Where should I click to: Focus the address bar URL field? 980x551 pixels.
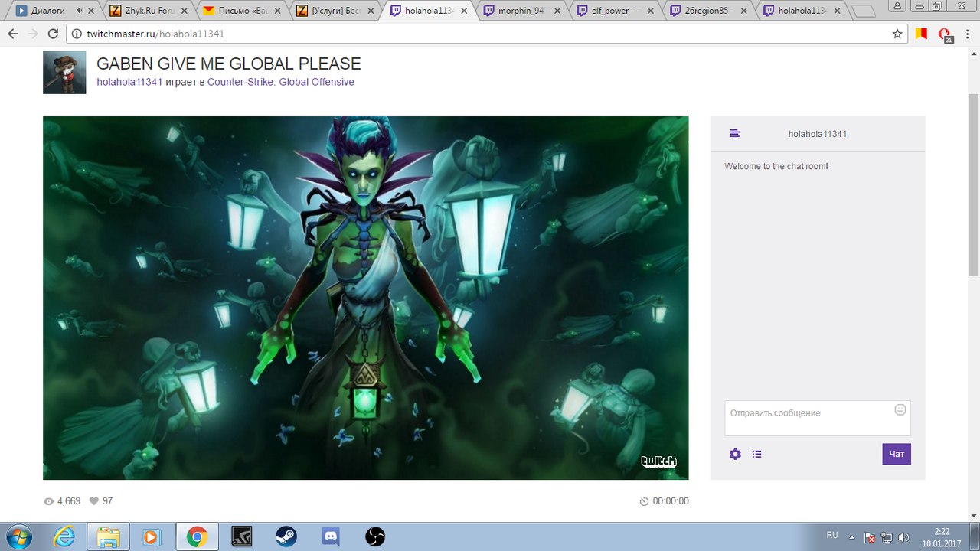486,34
